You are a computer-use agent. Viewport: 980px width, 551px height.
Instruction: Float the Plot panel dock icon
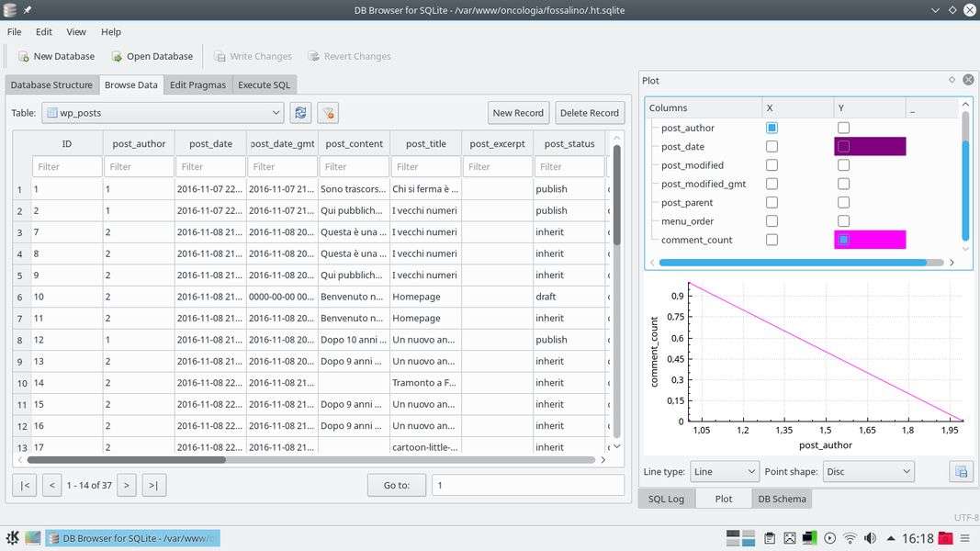pyautogui.click(x=952, y=80)
